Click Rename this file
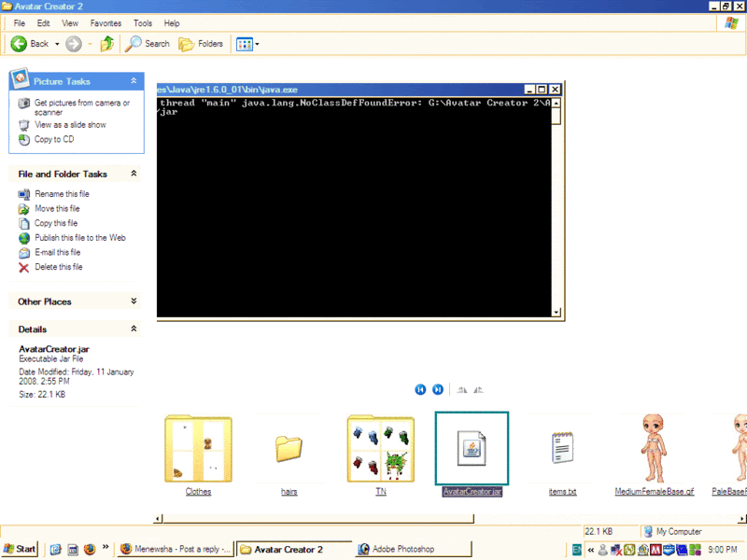 62,194
